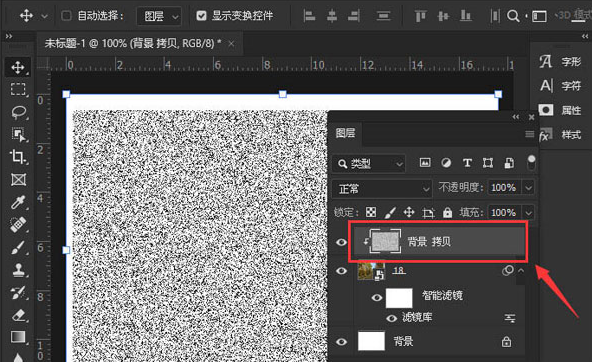Toggle 自动选择 checkbox

point(66,15)
